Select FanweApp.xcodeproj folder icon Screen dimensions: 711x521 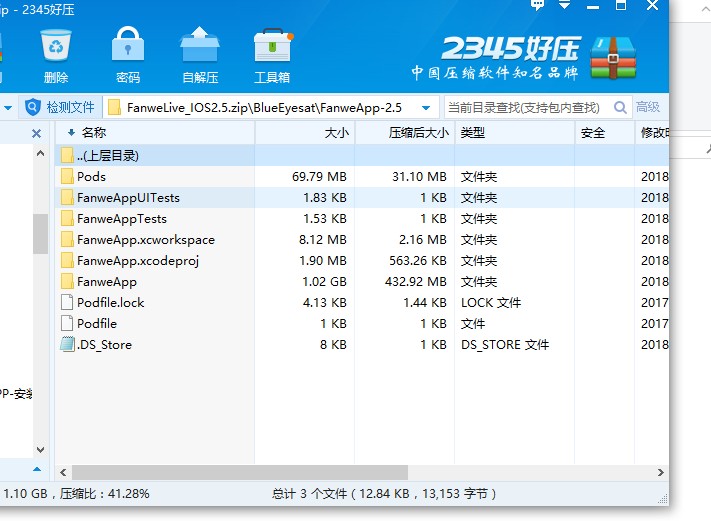coord(67,260)
